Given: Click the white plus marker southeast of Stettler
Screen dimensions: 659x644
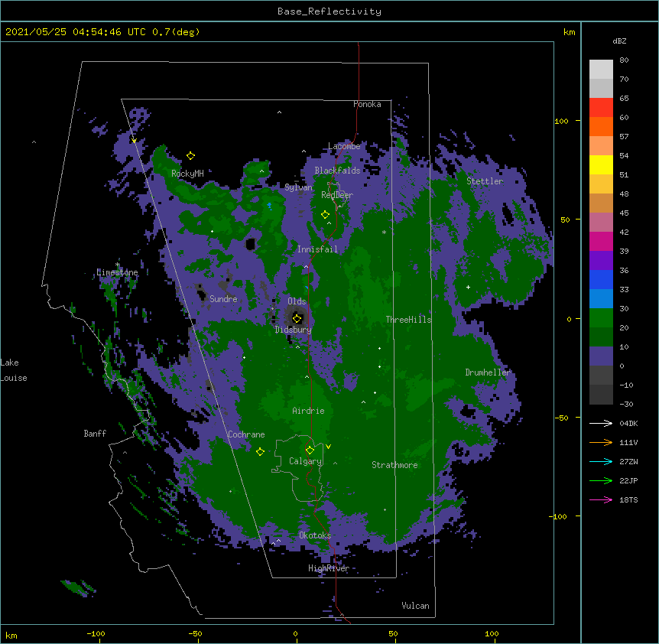Looking at the screenshot, I should click(x=468, y=287).
